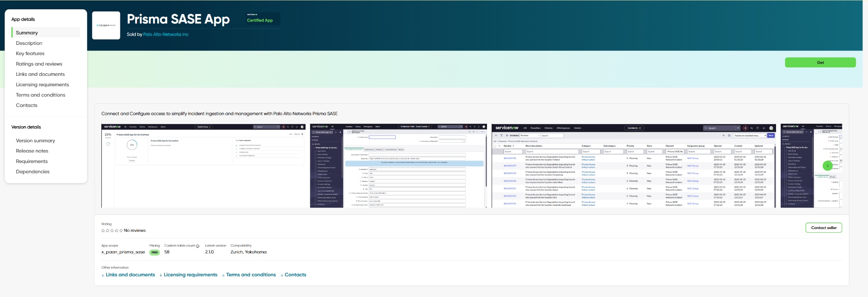The height and width of the screenshot is (297, 868).
Task: Open the incidents list screenshot thumbnail
Action: click(x=634, y=166)
